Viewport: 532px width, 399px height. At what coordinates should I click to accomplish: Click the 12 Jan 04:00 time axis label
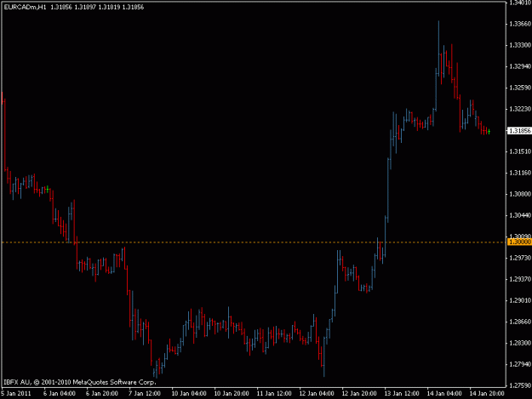coord(317,394)
